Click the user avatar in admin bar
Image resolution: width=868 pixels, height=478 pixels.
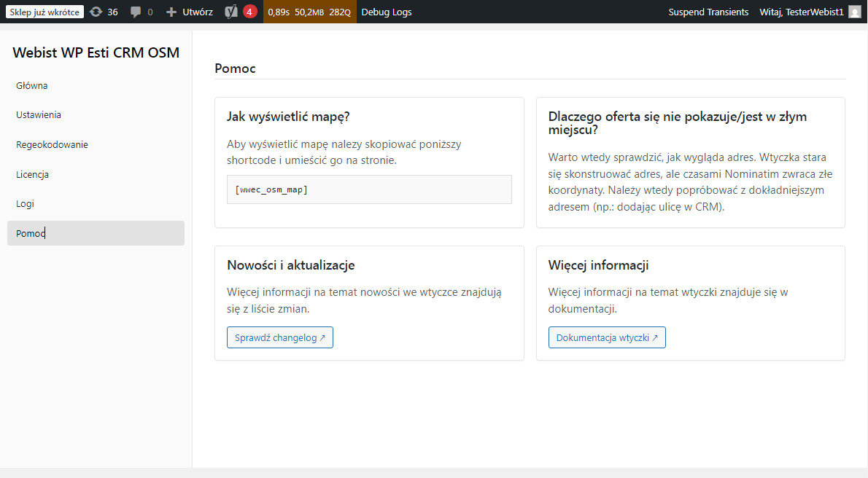855,12
